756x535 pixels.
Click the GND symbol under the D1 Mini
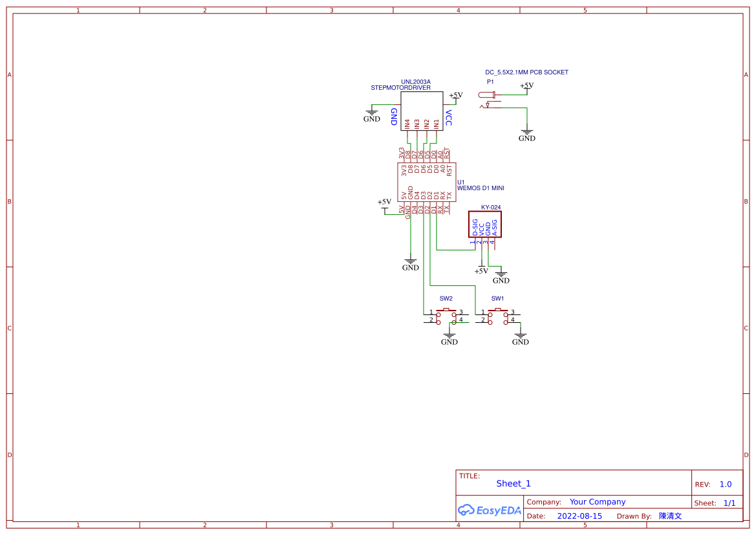pyautogui.click(x=410, y=261)
